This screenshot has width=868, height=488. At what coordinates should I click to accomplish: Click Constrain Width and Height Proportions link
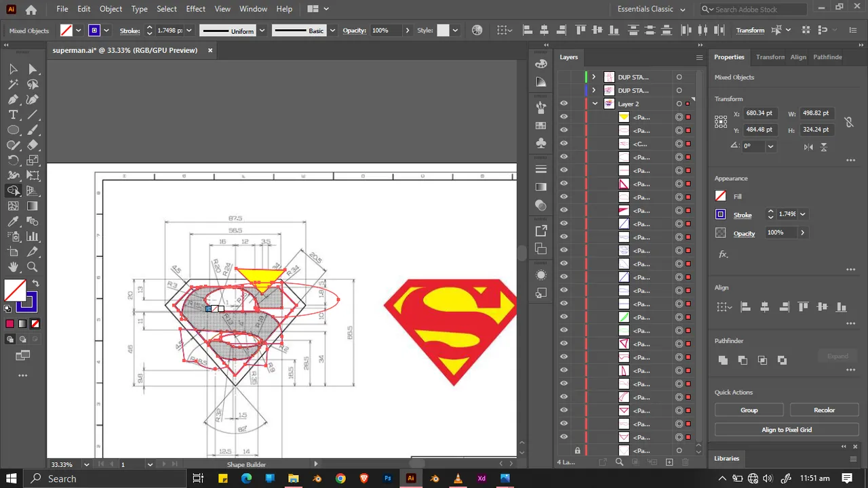coord(848,122)
